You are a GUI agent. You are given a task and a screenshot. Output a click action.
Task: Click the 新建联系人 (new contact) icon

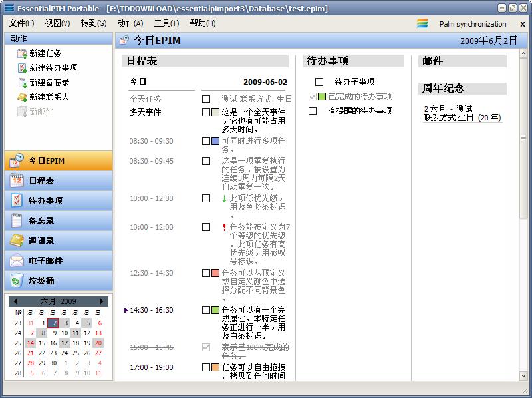22,97
